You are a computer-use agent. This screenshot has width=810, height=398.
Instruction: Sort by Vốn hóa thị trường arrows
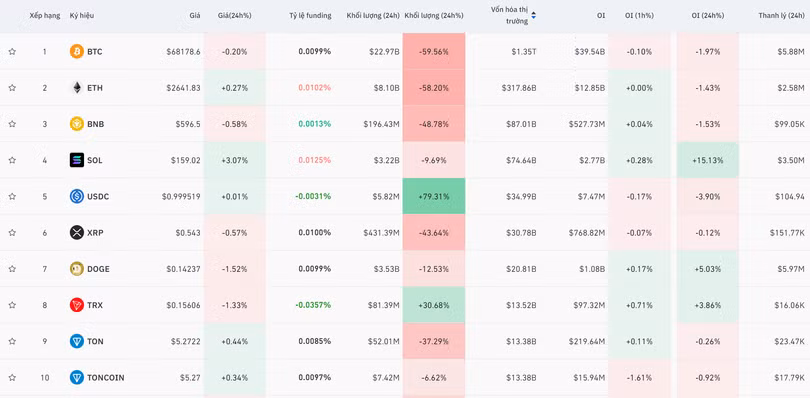(x=534, y=16)
